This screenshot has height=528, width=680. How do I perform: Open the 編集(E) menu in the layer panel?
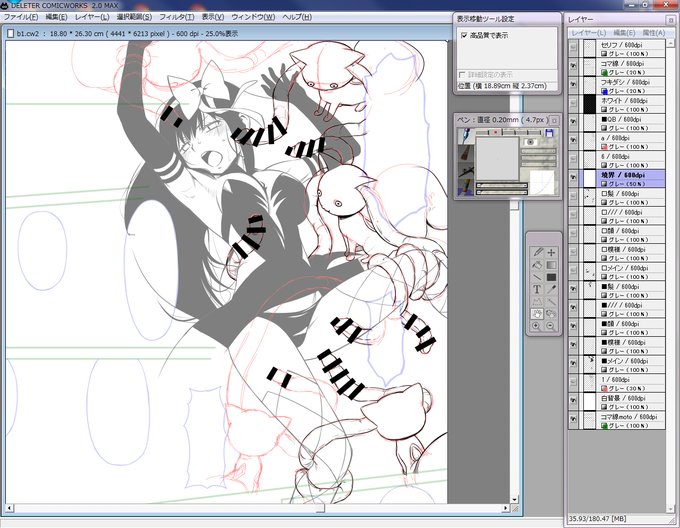624,33
